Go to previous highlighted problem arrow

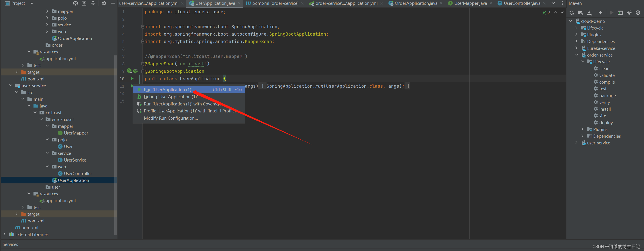click(x=555, y=12)
